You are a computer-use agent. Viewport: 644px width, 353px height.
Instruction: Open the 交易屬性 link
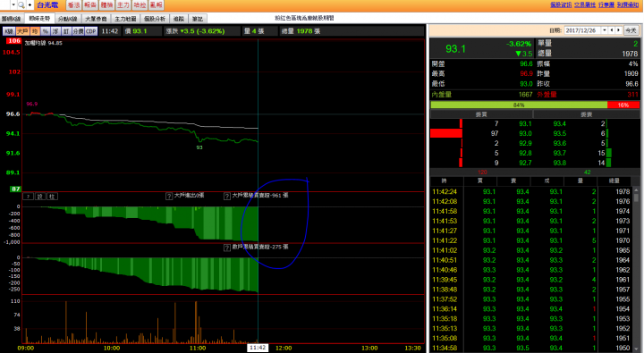(x=585, y=5)
